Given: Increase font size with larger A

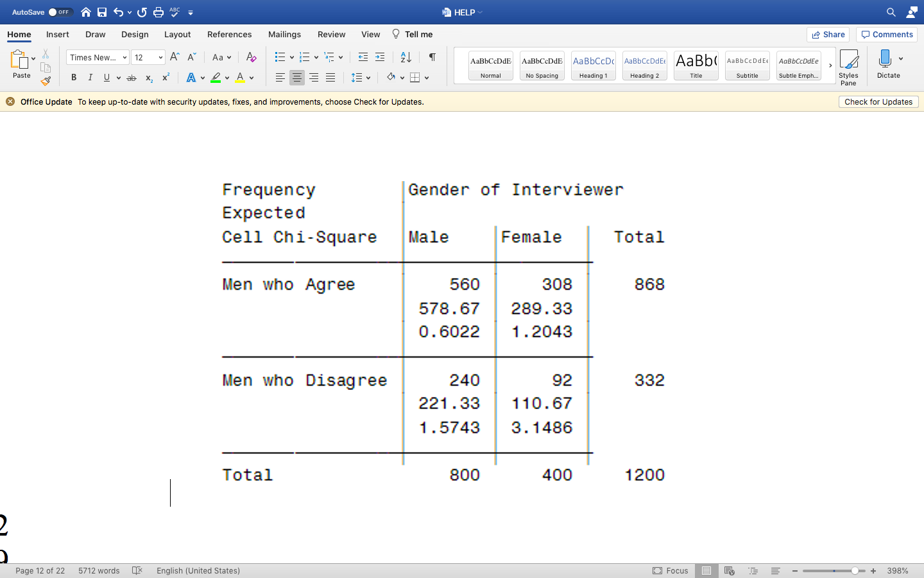Looking at the screenshot, I should tap(175, 57).
